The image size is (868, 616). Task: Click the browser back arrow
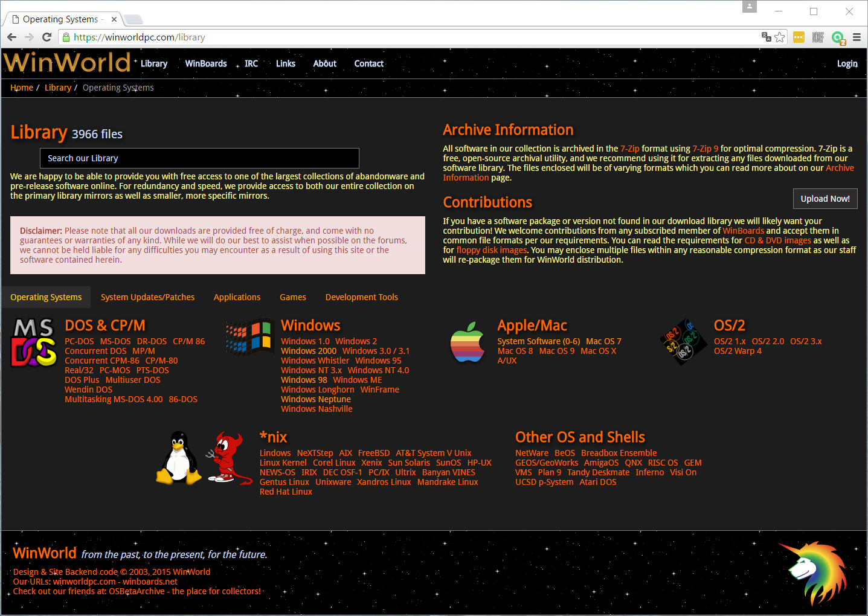[11, 37]
